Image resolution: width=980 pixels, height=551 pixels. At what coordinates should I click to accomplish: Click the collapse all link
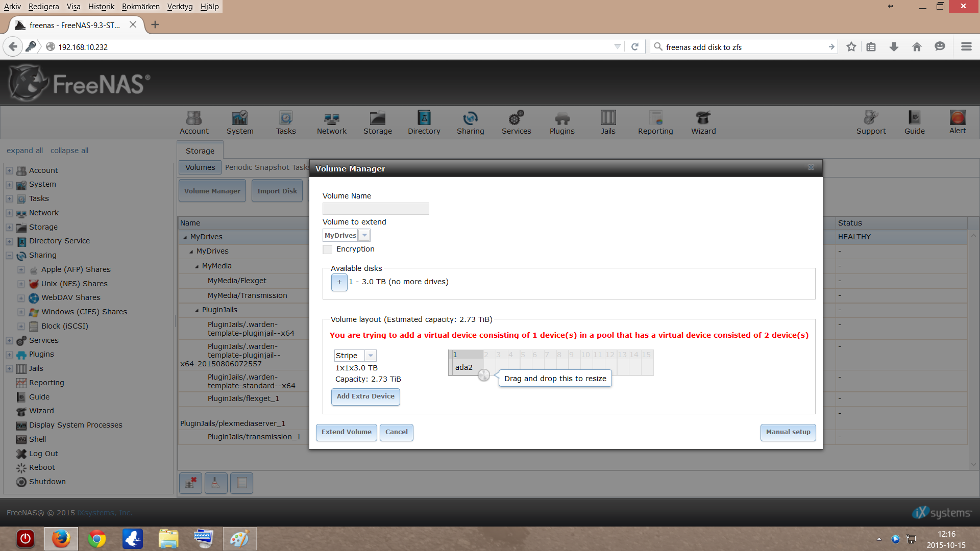[69, 151]
